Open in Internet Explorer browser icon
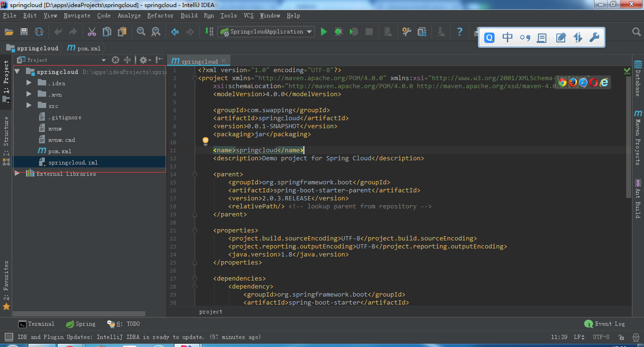The height and width of the screenshot is (347, 644). [x=604, y=83]
